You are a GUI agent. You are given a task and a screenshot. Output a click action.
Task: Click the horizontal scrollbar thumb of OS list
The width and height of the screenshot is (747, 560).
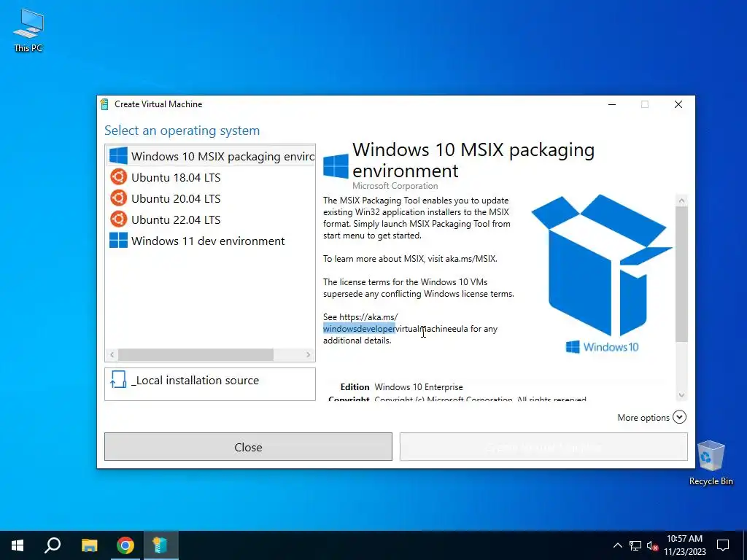pos(196,355)
